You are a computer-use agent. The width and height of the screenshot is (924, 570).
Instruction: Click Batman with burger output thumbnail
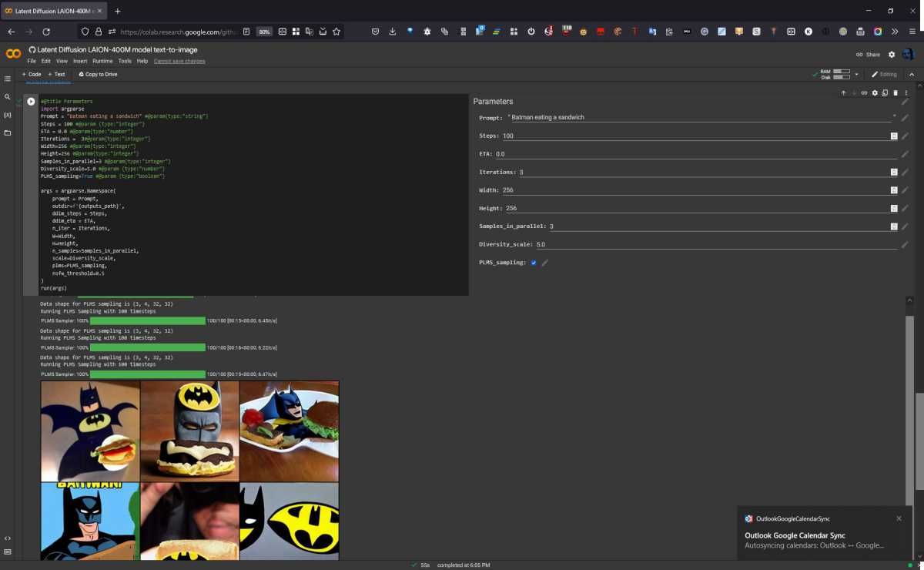[x=289, y=431]
